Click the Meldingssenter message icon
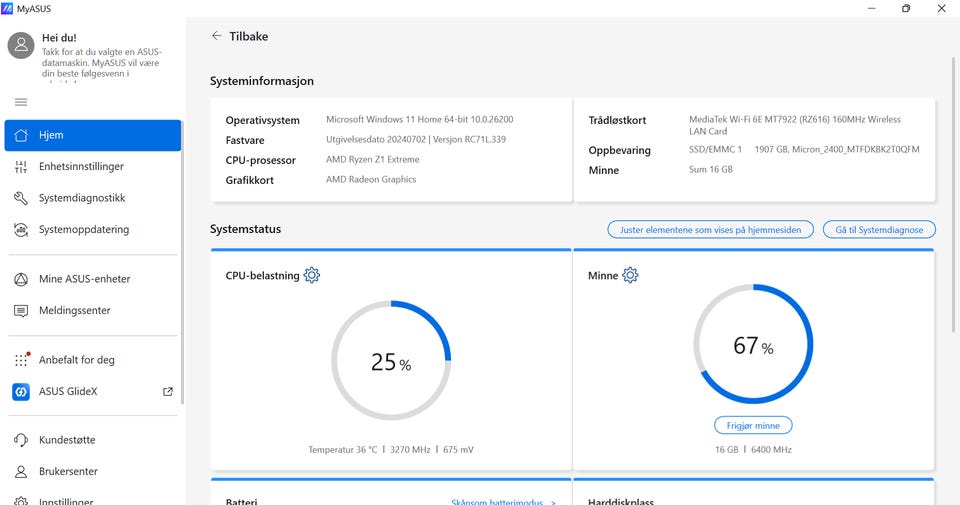Image resolution: width=960 pixels, height=505 pixels. click(21, 311)
